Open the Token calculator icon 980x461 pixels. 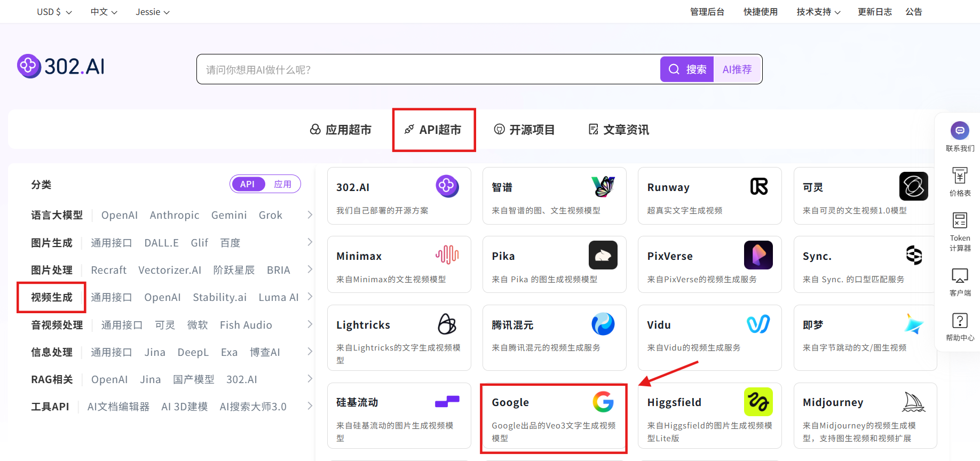[959, 221]
